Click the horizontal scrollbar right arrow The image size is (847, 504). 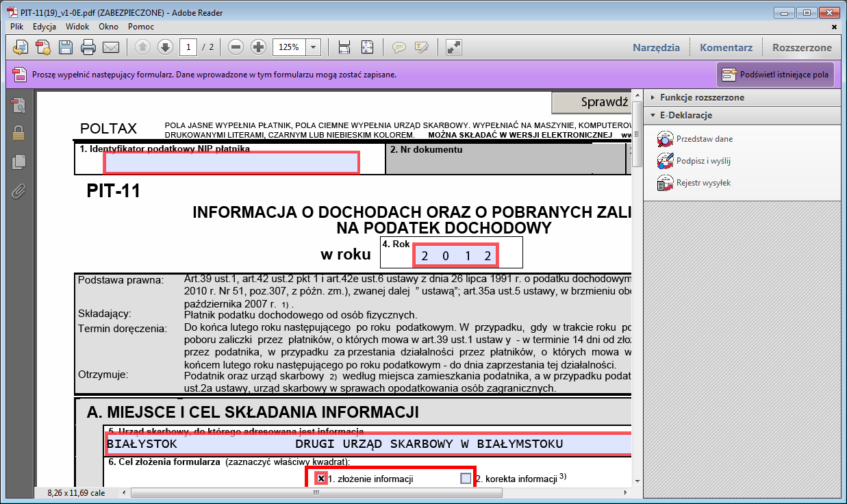626,492
